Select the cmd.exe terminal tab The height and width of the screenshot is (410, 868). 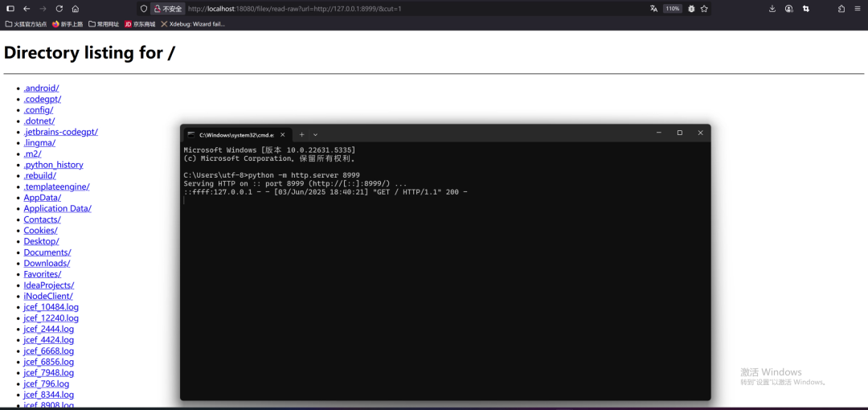pos(237,134)
